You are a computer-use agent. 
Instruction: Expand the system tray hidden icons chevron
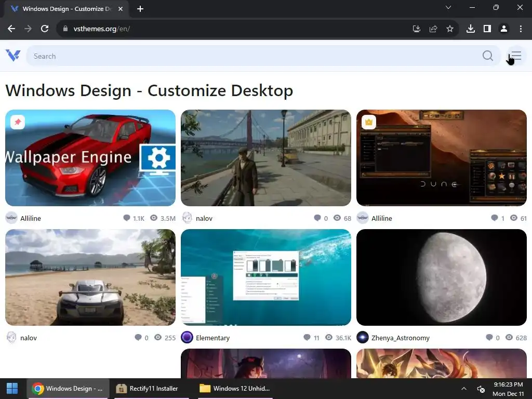point(464,389)
